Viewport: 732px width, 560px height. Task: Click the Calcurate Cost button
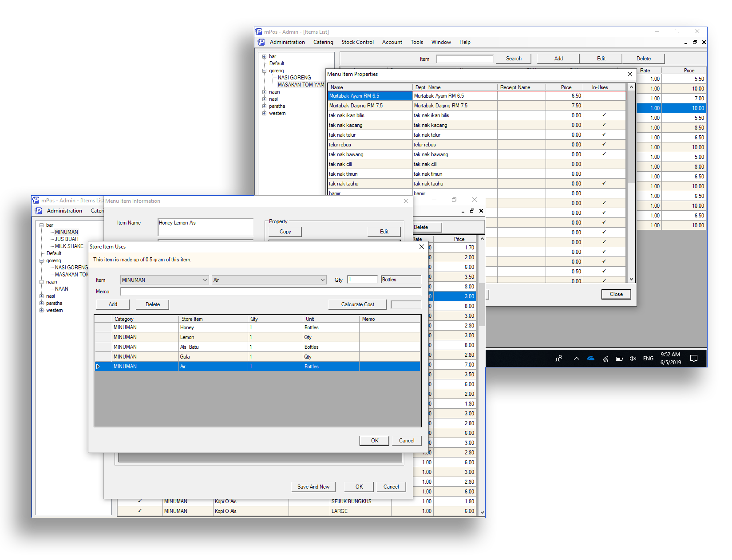pos(357,304)
